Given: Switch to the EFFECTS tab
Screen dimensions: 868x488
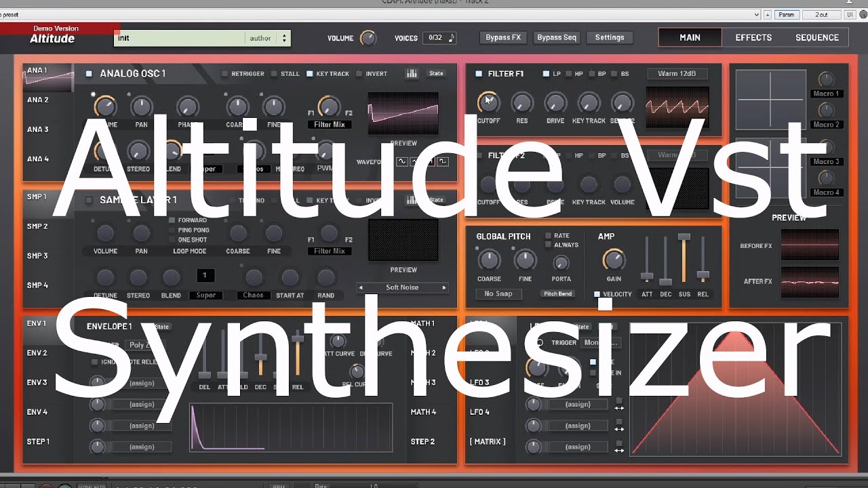Looking at the screenshot, I should click(753, 38).
